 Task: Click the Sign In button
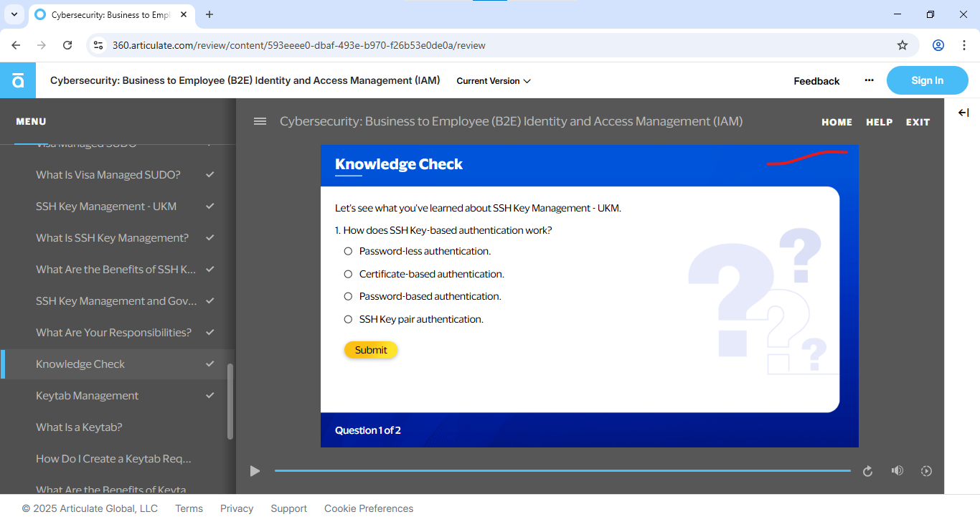(x=927, y=80)
